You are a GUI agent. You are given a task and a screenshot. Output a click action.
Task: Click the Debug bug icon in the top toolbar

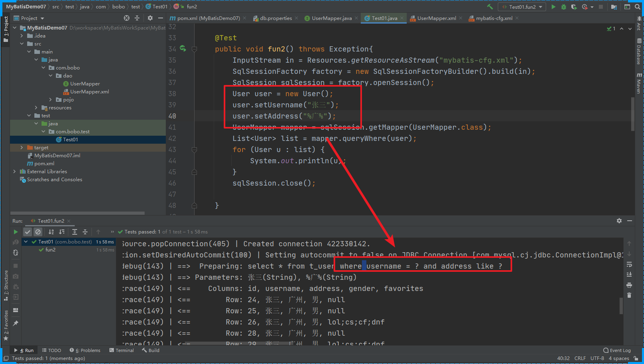564,7
